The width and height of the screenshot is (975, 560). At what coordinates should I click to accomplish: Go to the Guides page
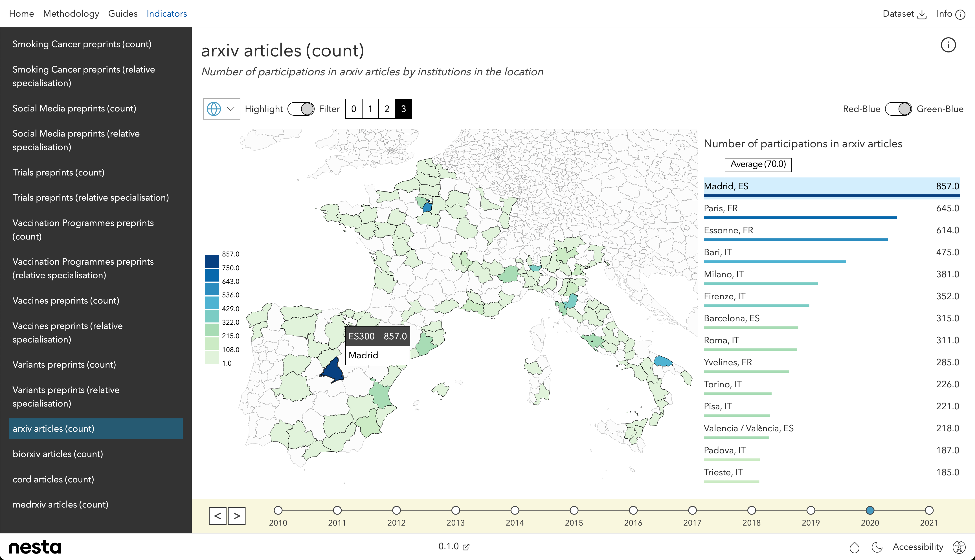123,14
